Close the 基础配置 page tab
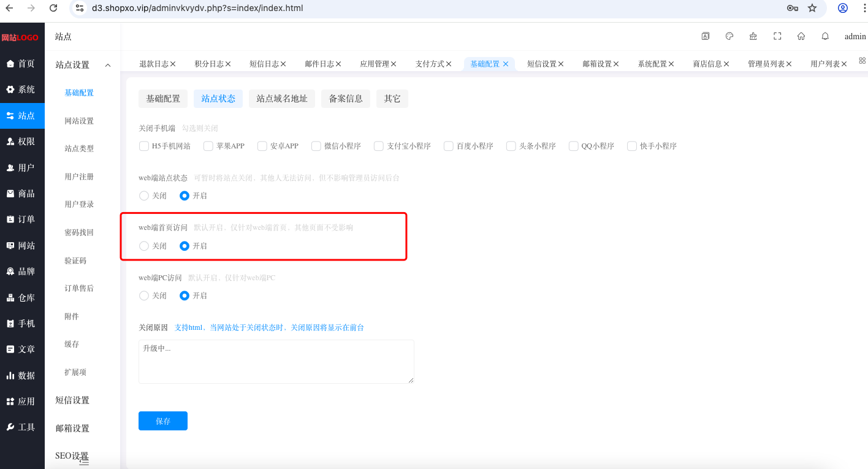This screenshot has height=469, width=868. tap(506, 64)
